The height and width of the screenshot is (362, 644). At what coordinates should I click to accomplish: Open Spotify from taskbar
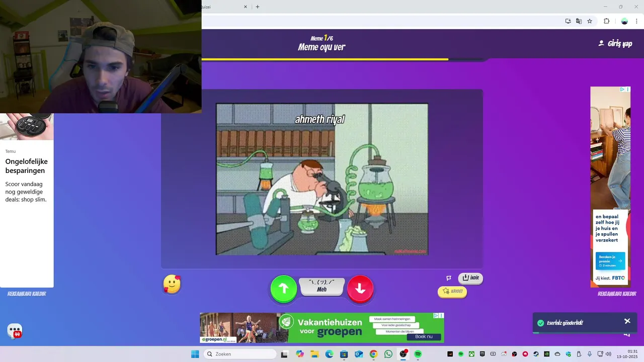[418, 354]
